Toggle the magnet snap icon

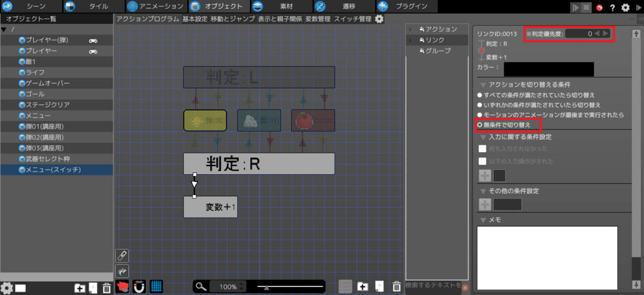[x=139, y=286]
